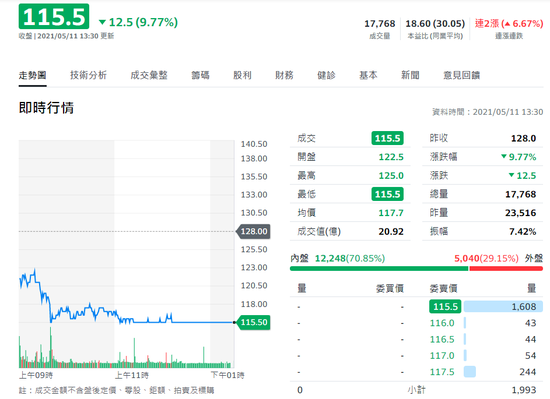
Task: Select the 成交彙整 tab
Action: pos(149,75)
